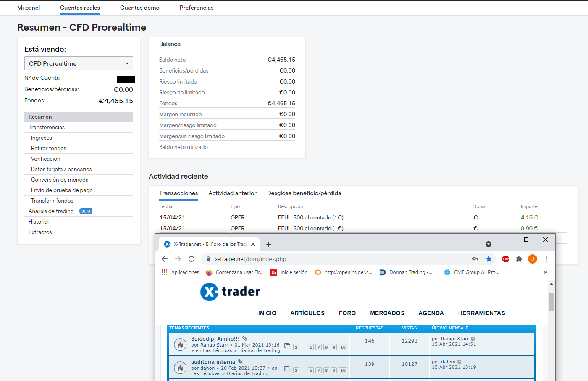Click the BETA badge next to Análisis de trading

point(86,211)
